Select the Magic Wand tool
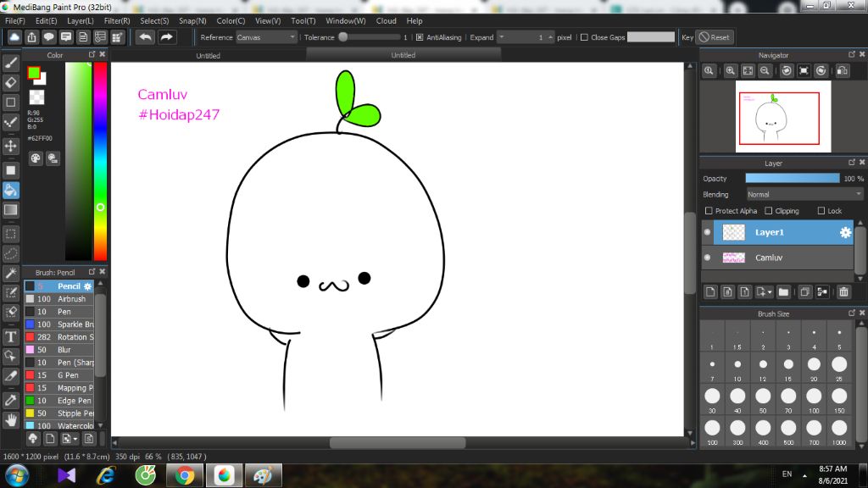 click(x=11, y=273)
